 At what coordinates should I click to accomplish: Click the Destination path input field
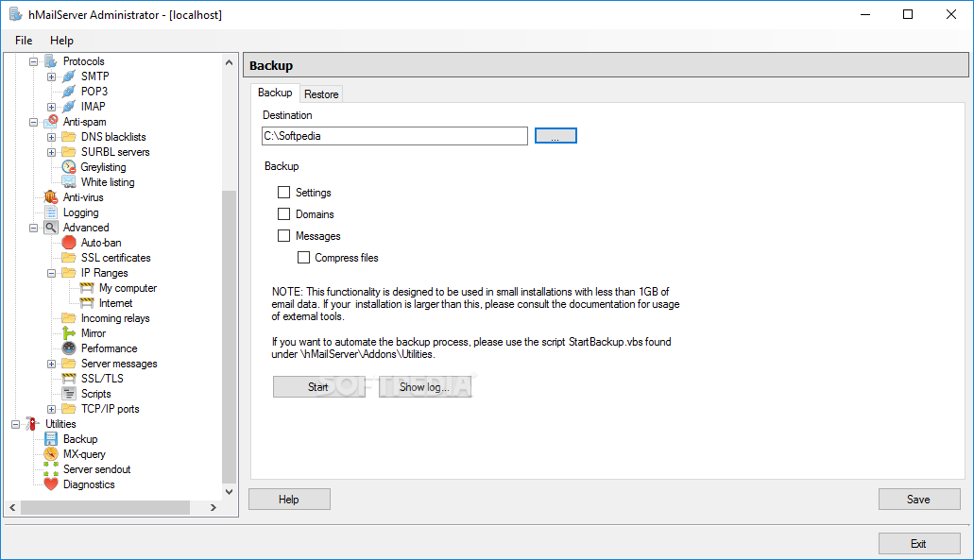coord(395,136)
